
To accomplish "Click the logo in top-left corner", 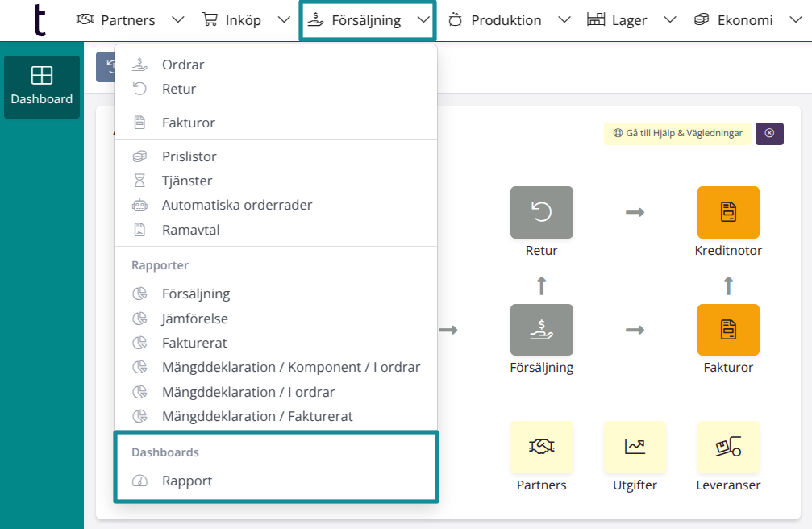I will 39,20.
